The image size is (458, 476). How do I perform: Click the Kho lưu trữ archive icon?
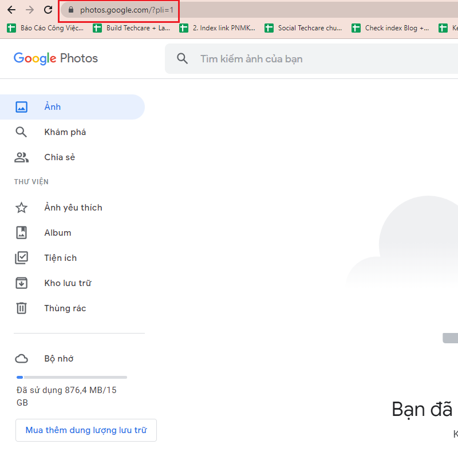(21, 283)
